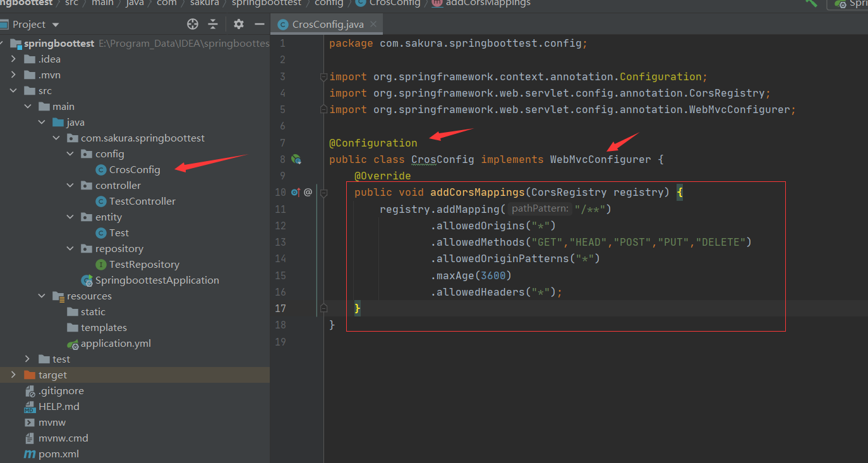The width and height of the screenshot is (868, 463).
Task: Select the static folder under resources
Action: pos(93,312)
